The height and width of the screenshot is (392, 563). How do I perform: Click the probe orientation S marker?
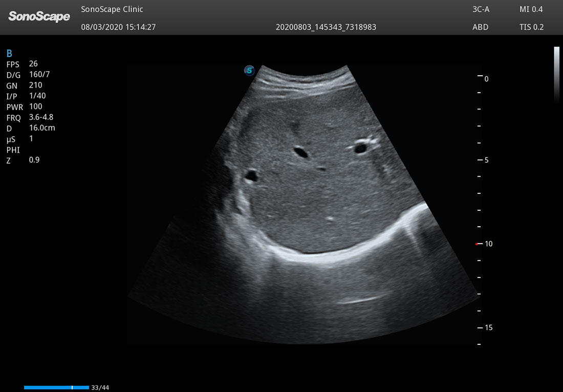249,71
